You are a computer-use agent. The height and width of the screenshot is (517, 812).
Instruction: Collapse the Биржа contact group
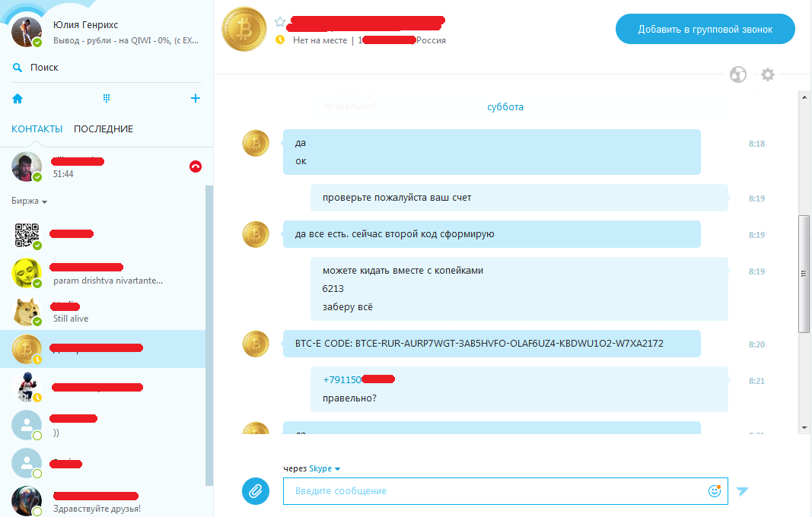tap(30, 201)
